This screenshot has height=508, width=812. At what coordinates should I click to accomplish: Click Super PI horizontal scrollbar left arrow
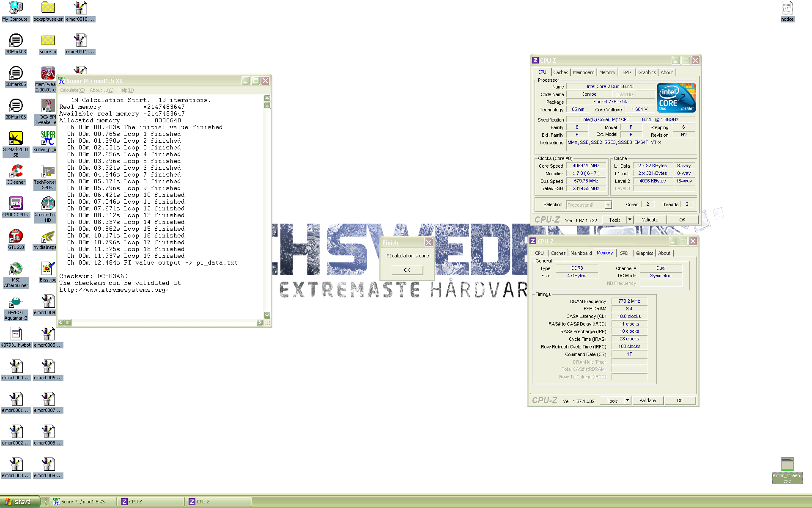pyautogui.click(x=61, y=323)
